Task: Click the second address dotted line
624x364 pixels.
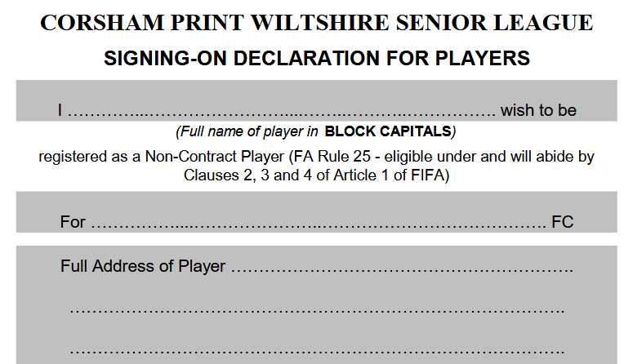Action: (317, 310)
